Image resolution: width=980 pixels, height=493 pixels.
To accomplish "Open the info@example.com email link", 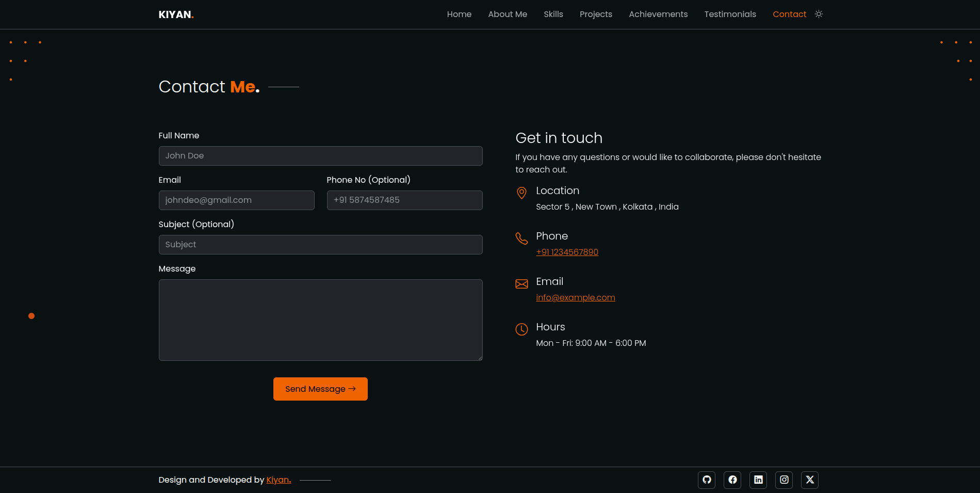I will tap(575, 297).
